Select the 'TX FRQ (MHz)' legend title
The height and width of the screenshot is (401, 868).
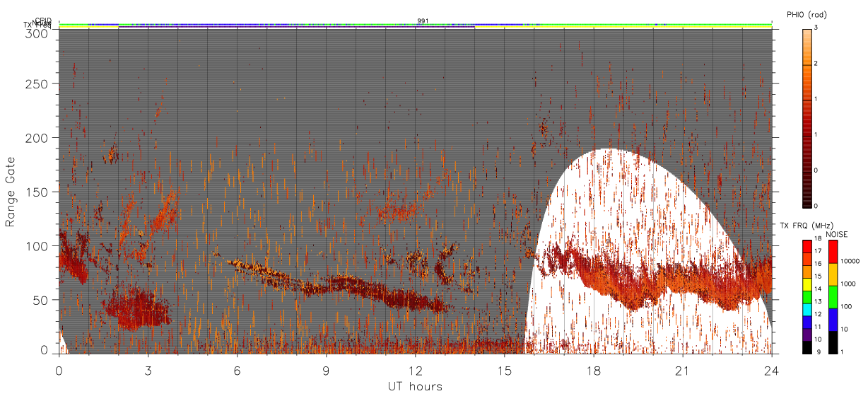click(x=807, y=226)
